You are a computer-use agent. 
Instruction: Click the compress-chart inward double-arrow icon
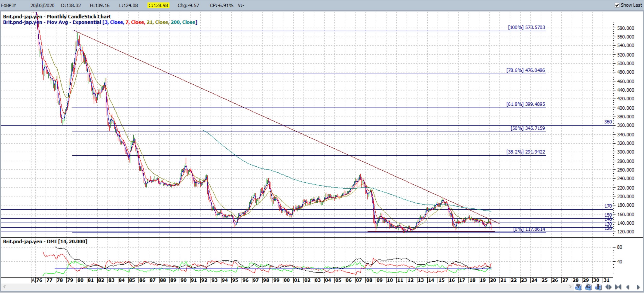(x=618, y=287)
